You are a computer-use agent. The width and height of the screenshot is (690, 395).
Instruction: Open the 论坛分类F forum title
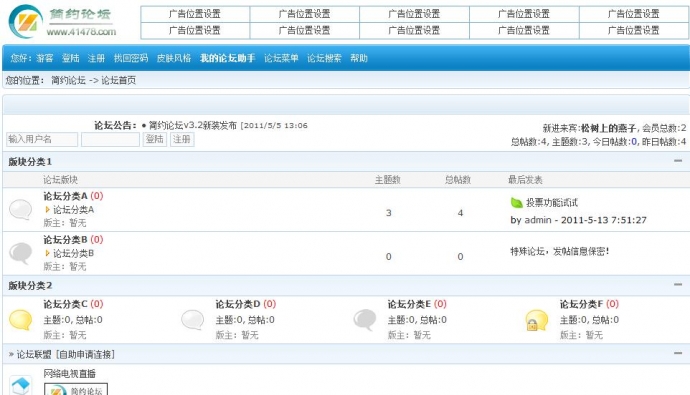click(581, 304)
